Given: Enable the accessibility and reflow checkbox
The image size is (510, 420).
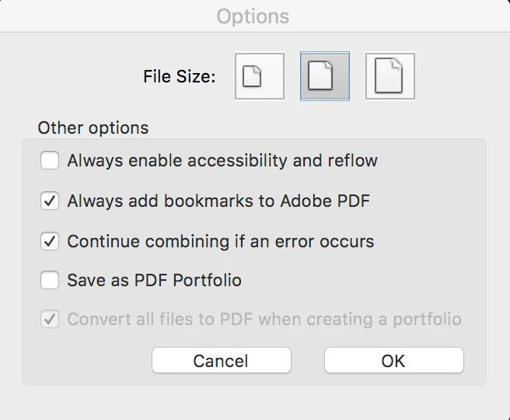Looking at the screenshot, I should (50, 161).
